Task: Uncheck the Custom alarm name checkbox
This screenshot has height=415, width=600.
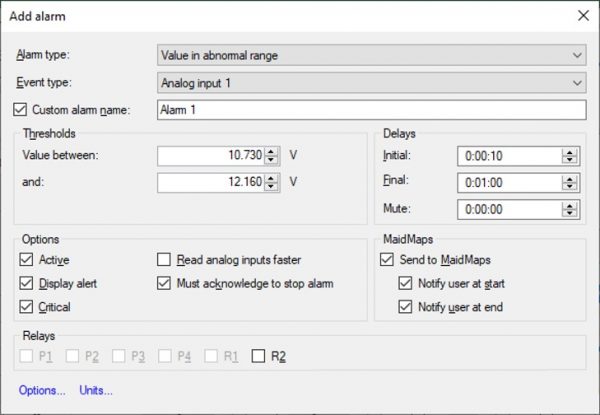Action: click(22, 110)
